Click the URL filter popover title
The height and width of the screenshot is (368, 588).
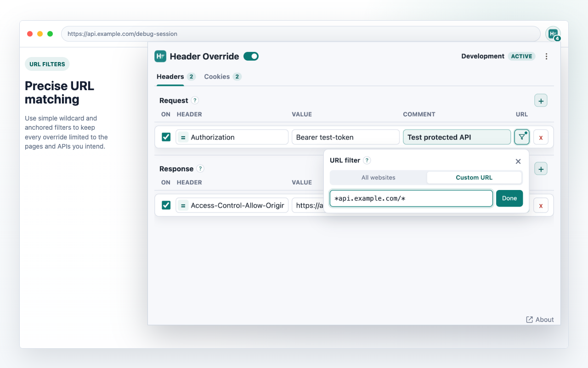click(345, 161)
